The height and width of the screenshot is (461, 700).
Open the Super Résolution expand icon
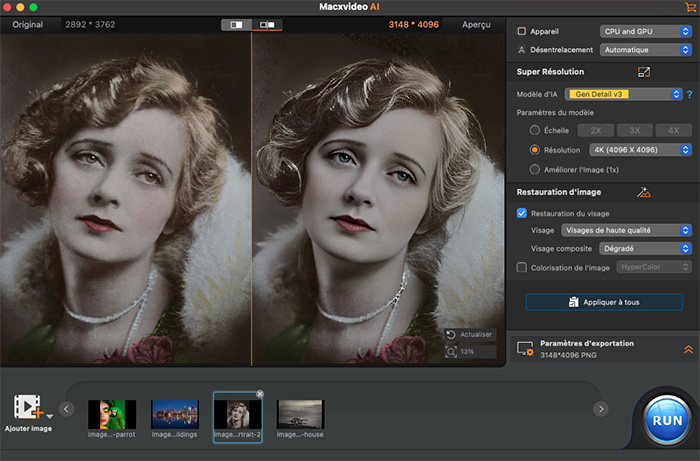click(644, 72)
